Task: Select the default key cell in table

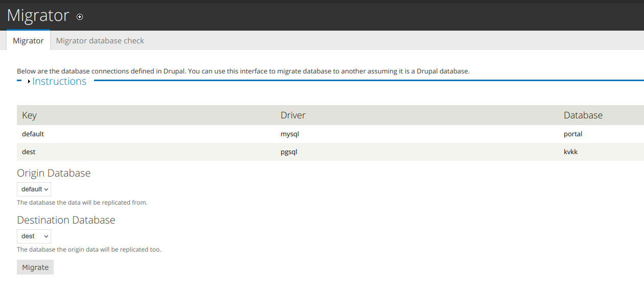Action: point(33,134)
